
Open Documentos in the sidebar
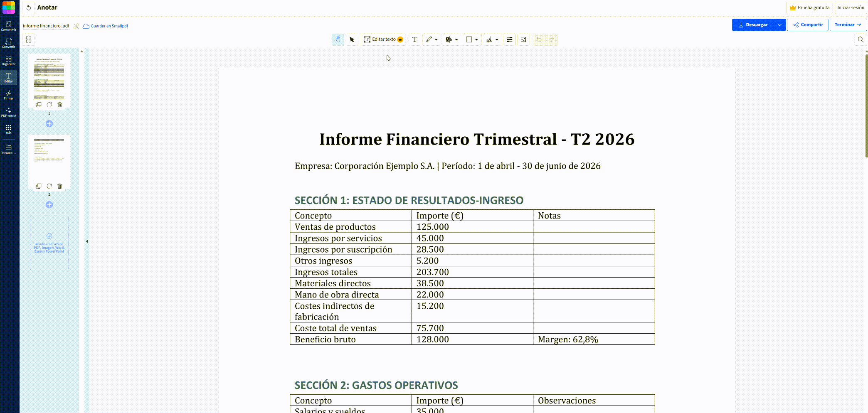(x=8, y=149)
